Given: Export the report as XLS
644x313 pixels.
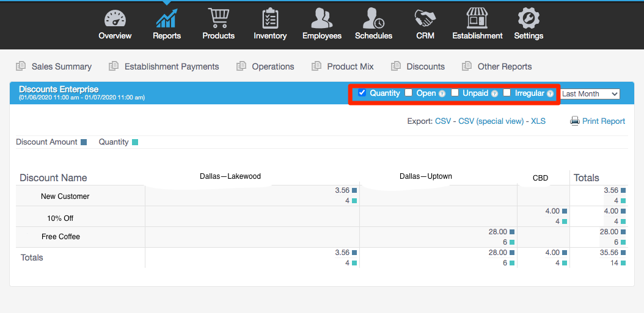Looking at the screenshot, I should tap(538, 121).
